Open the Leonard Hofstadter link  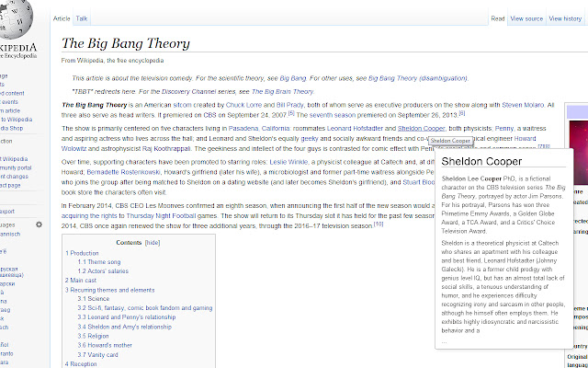[x=355, y=129]
